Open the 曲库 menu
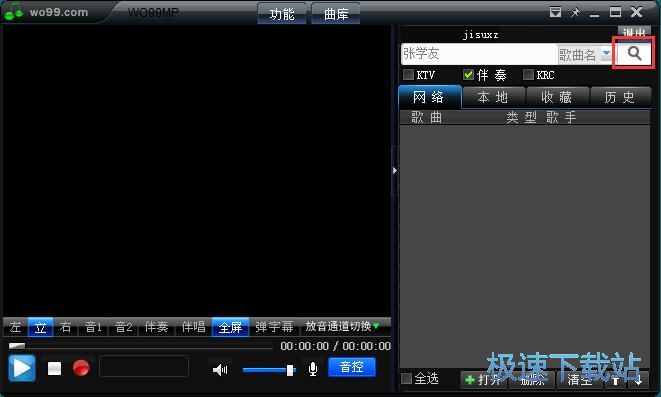 point(336,14)
